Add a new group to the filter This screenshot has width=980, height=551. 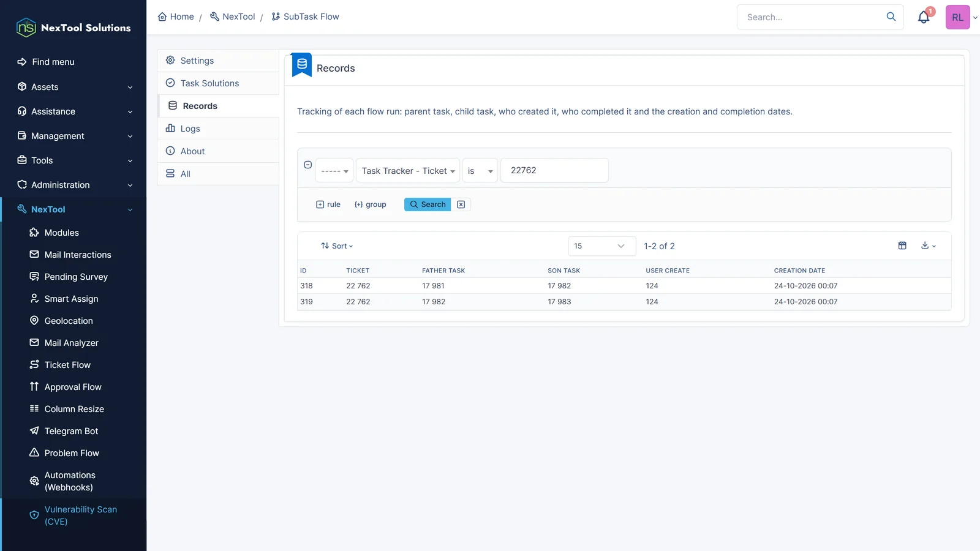(x=370, y=204)
